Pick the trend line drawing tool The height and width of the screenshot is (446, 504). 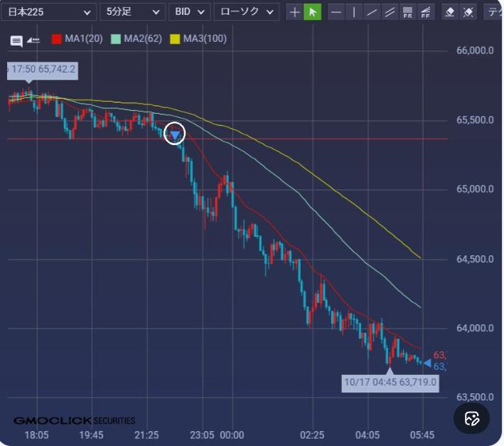tap(372, 12)
